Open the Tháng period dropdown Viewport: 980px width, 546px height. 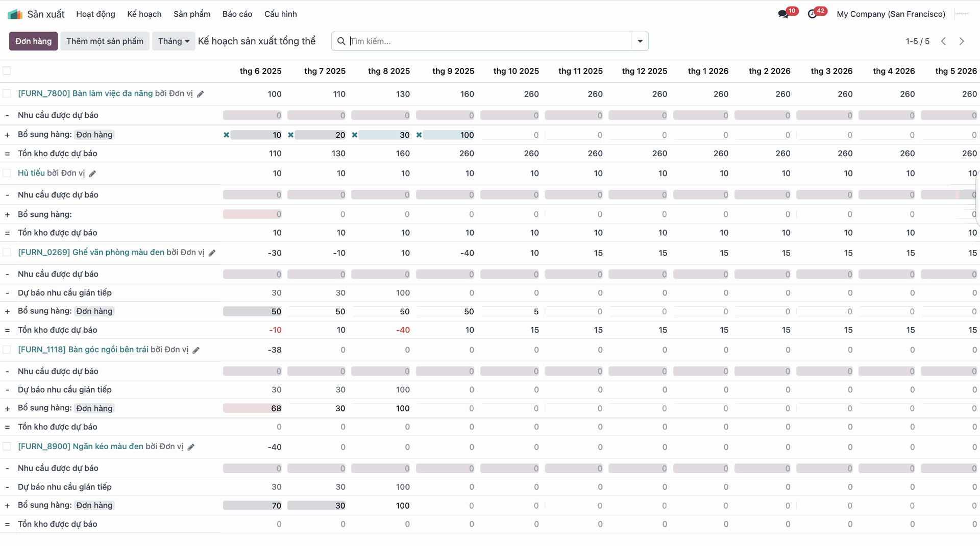pyautogui.click(x=174, y=41)
